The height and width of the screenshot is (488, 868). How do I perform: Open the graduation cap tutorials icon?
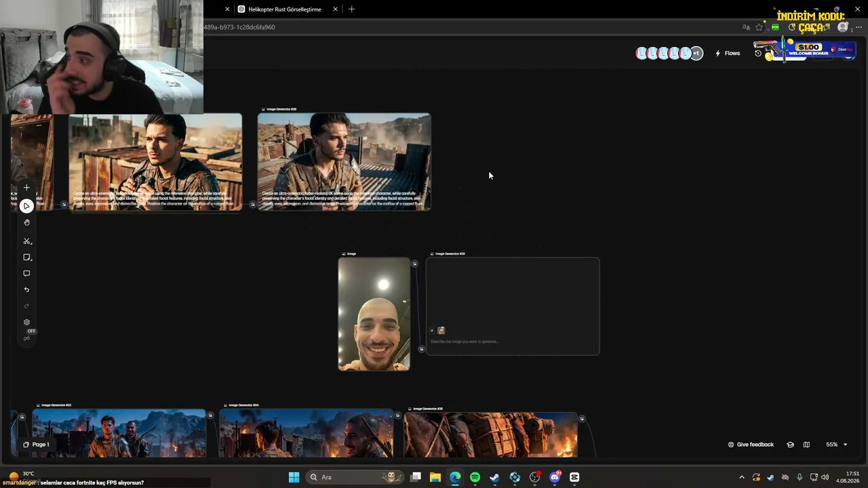click(790, 445)
